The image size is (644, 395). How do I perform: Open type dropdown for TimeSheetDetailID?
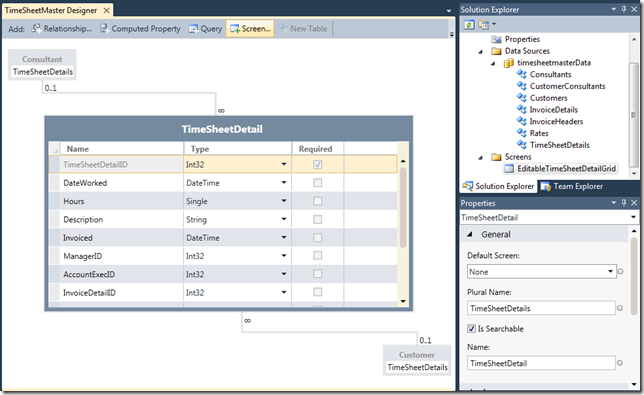[284, 164]
